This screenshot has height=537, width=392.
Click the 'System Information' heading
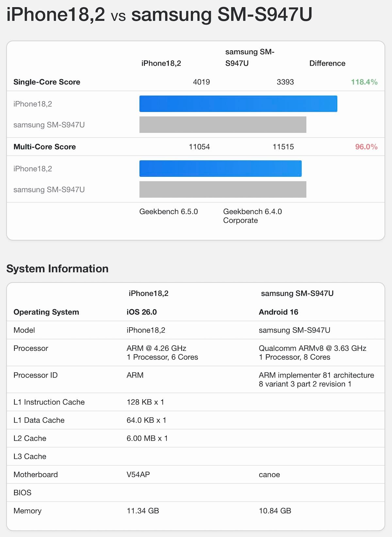[57, 268]
